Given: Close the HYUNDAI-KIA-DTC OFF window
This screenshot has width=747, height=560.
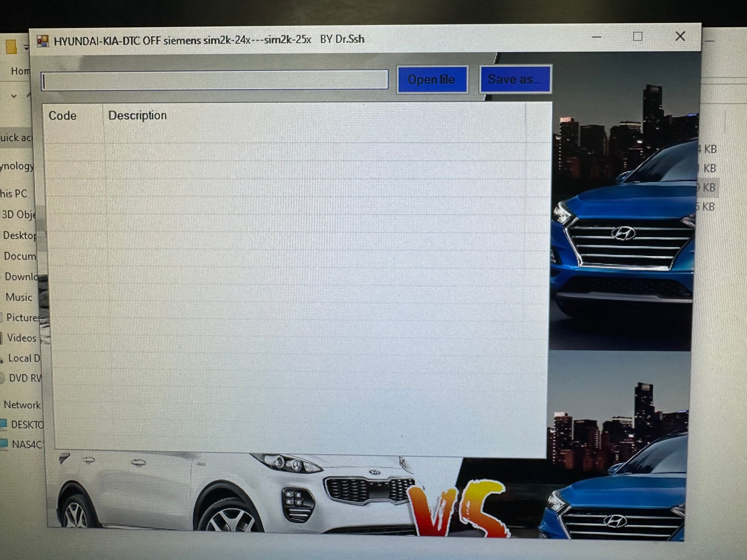Looking at the screenshot, I should (x=680, y=36).
